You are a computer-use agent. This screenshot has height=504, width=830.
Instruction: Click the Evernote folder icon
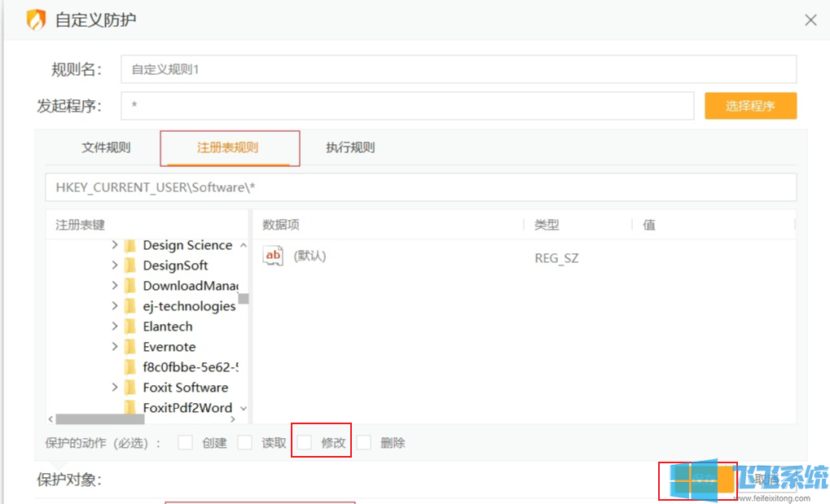pyautogui.click(x=132, y=347)
